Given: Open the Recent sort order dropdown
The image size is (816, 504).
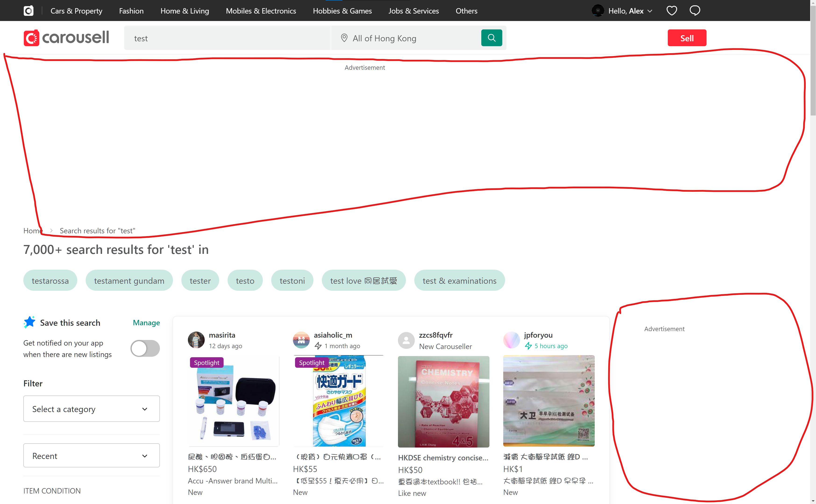Looking at the screenshot, I should tap(91, 455).
